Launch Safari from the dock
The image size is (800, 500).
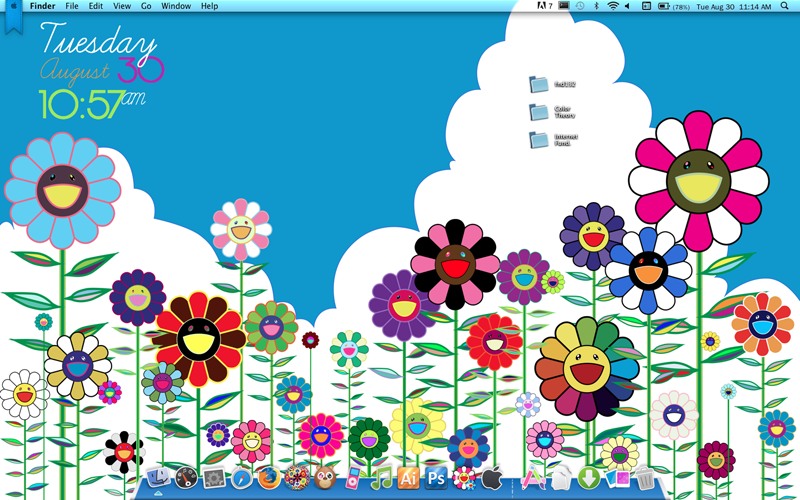(241, 479)
